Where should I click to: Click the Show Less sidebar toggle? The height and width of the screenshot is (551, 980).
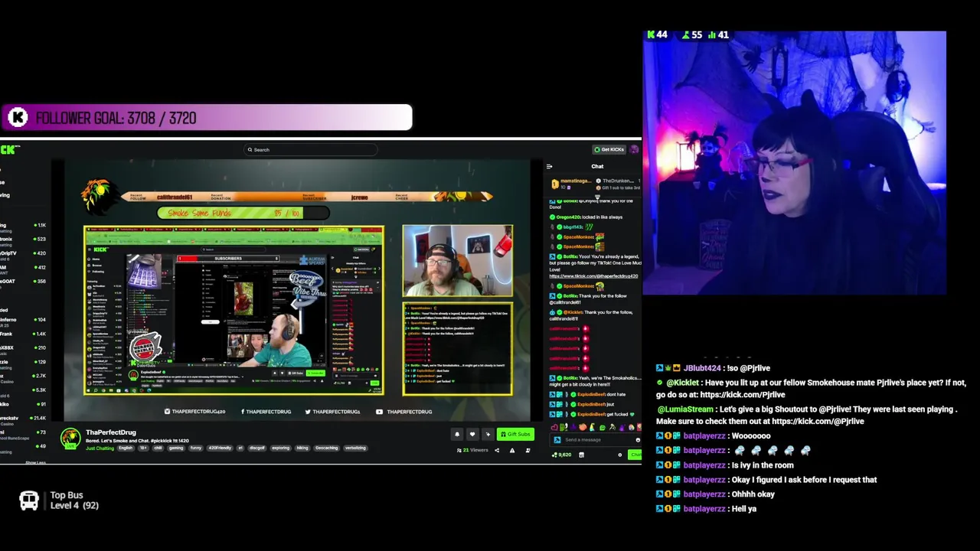click(x=35, y=462)
